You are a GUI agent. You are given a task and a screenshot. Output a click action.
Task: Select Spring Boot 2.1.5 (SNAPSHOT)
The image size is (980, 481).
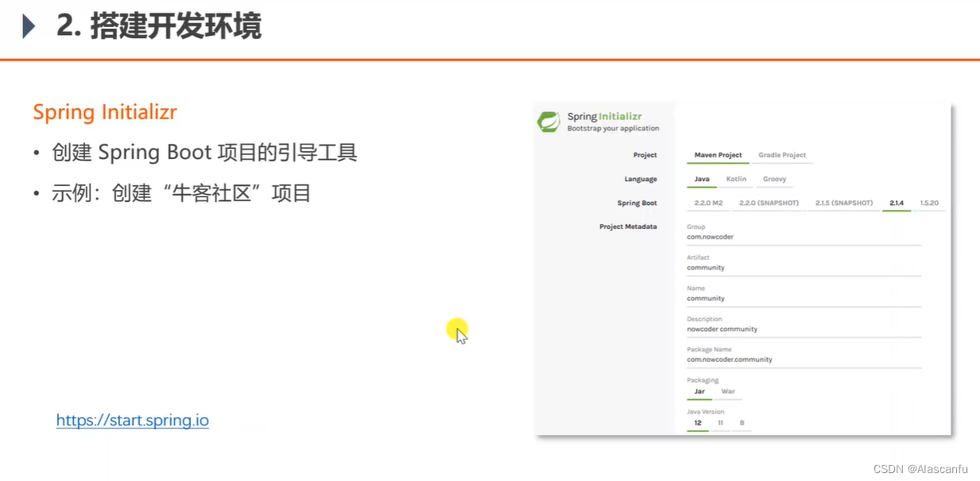pos(844,203)
